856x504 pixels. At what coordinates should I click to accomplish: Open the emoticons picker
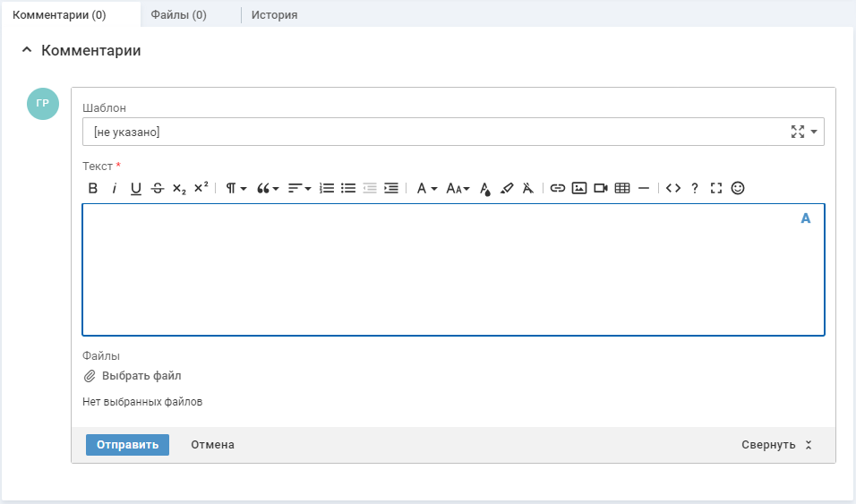click(x=738, y=188)
